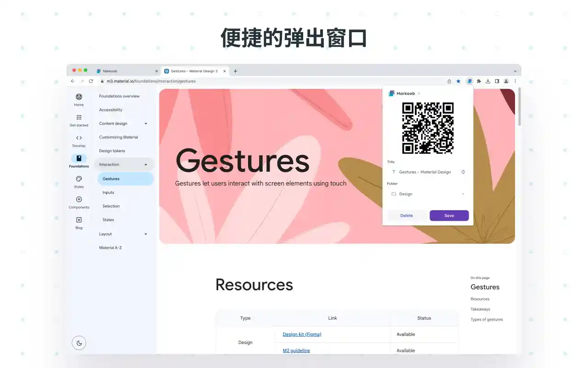This screenshot has height=368, width=588.
Task: Open the Folder dropdown showing Design
Action: coord(427,194)
